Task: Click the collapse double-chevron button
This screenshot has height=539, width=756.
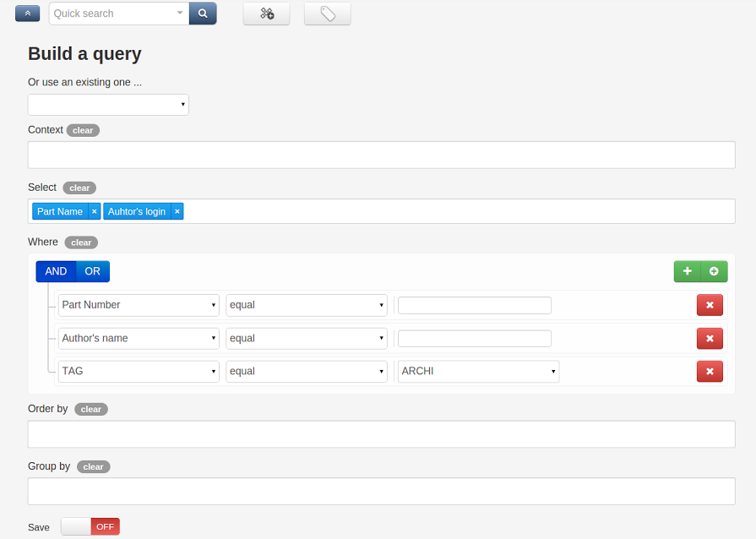Action: [27, 14]
